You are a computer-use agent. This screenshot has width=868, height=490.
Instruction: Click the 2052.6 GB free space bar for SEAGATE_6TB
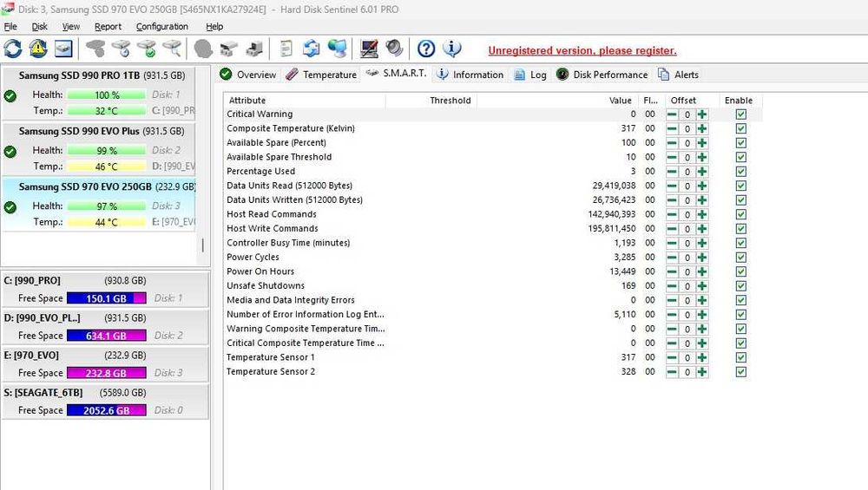click(x=106, y=410)
